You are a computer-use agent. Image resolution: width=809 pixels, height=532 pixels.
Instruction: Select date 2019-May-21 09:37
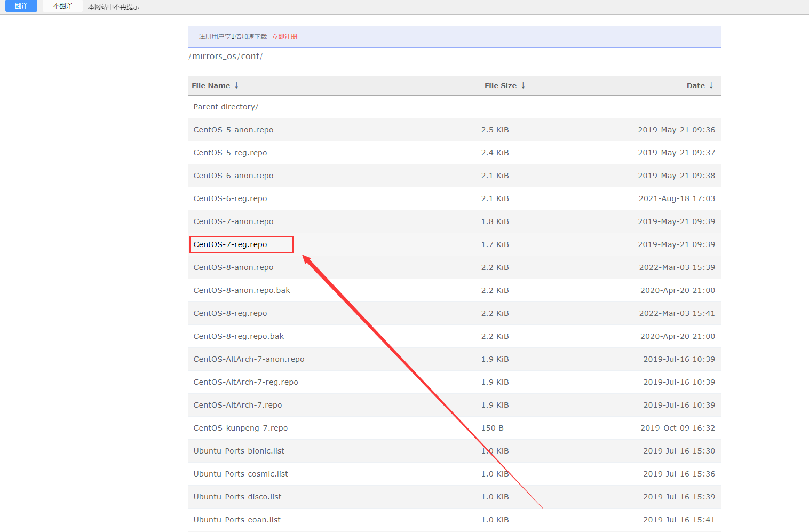coord(676,153)
